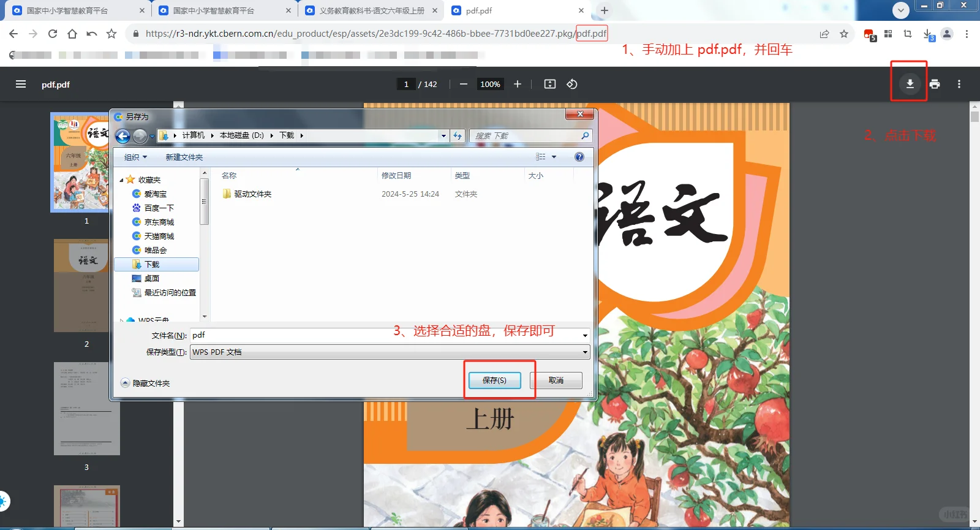Click the crop screenshot icon in browser toolbar

point(908,34)
